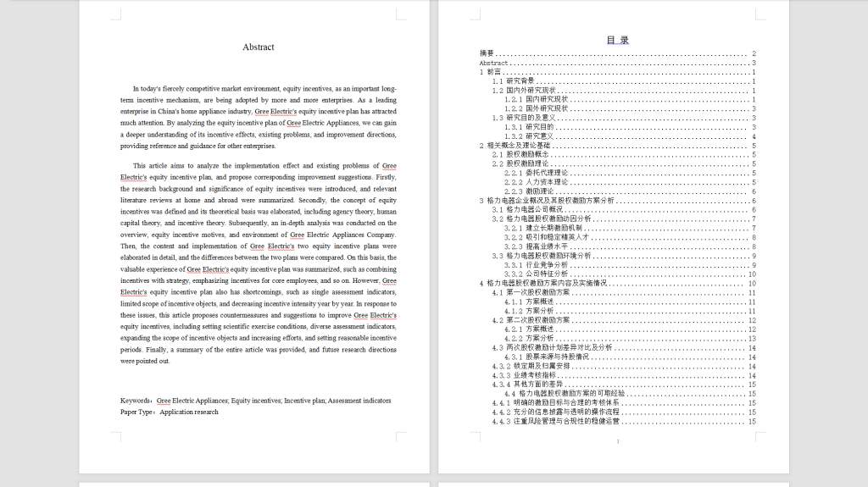This screenshot has width=868, height=487.
Task: Open contents entry '2.2.2 人力资本理论'
Action: point(630,182)
